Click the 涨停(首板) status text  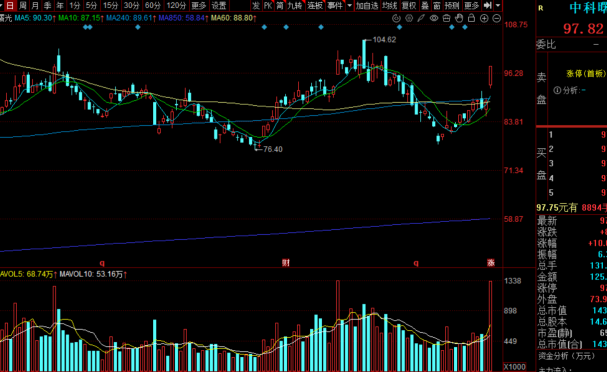pos(586,74)
